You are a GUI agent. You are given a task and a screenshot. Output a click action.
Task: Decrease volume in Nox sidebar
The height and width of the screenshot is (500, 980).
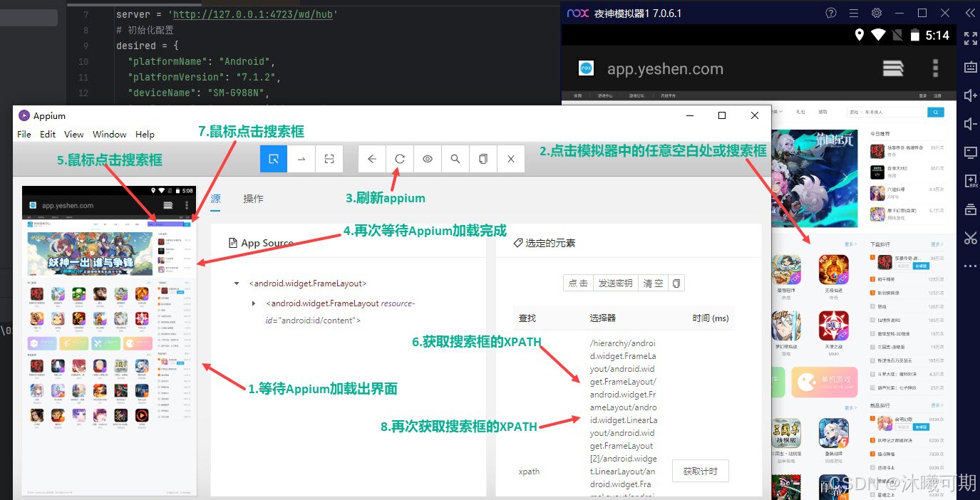click(970, 124)
